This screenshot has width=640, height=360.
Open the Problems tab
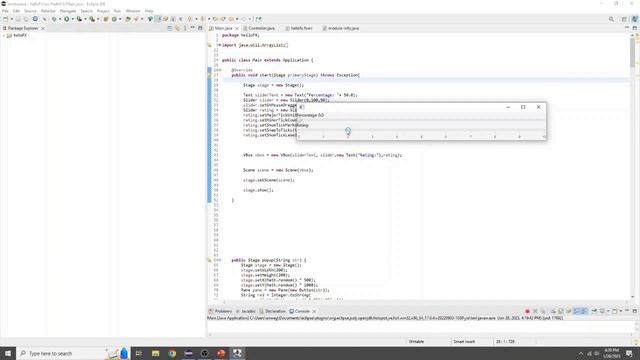pyautogui.click(x=223, y=311)
